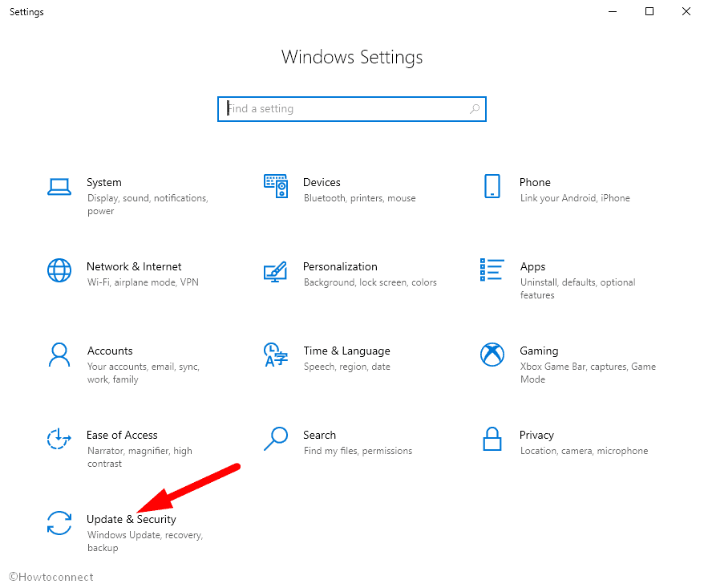Open the Devices keyboard and speaker icon

(x=276, y=186)
